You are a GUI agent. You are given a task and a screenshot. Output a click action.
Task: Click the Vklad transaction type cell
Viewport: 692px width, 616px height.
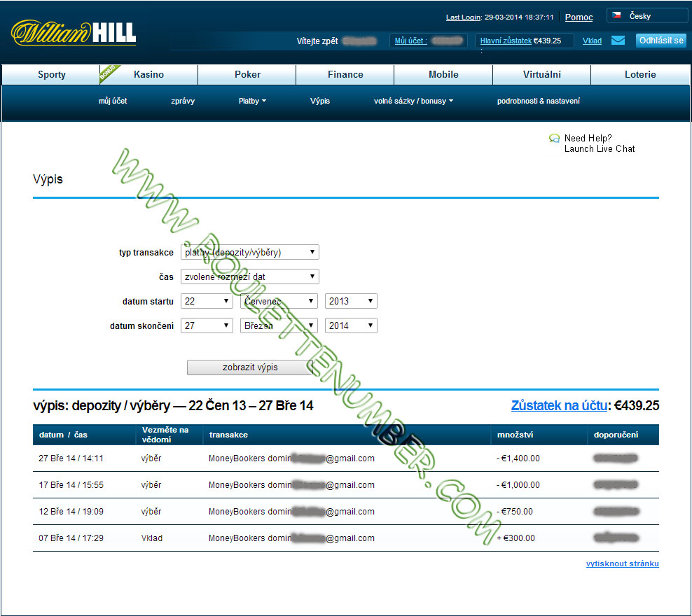coord(152,538)
